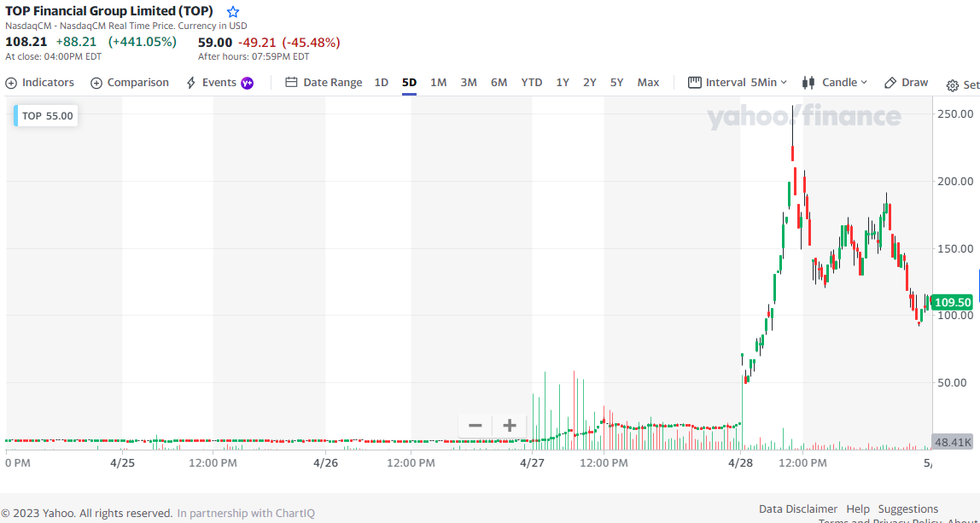Open chart settings gear
The image size is (980, 523).
[x=953, y=85]
